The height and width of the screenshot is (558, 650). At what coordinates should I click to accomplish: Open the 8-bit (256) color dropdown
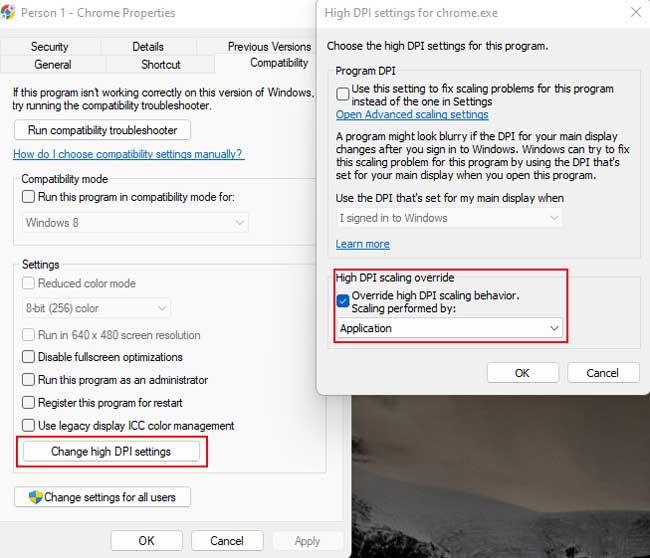96,308
